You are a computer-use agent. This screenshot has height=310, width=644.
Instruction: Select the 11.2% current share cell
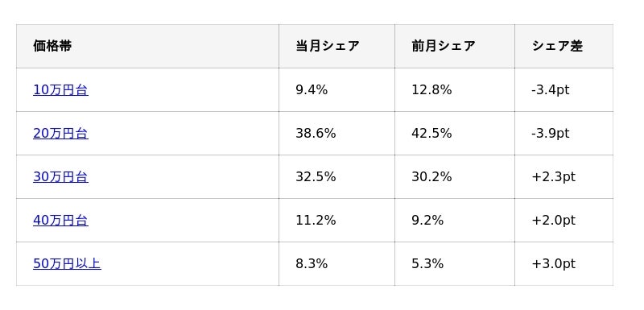pyautogui.click(x=336, y=221)
